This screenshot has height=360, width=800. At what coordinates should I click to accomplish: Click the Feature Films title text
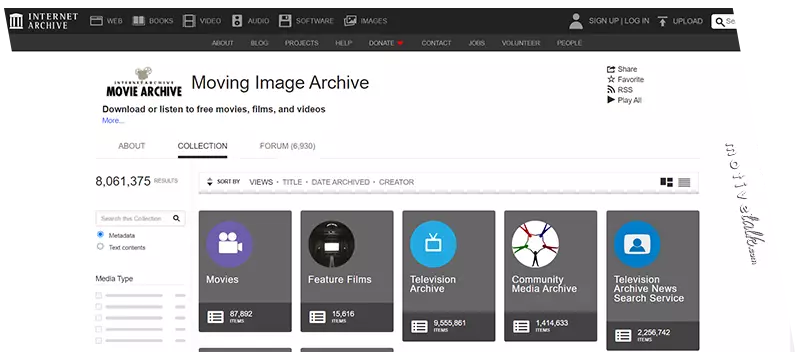point(340,279)
